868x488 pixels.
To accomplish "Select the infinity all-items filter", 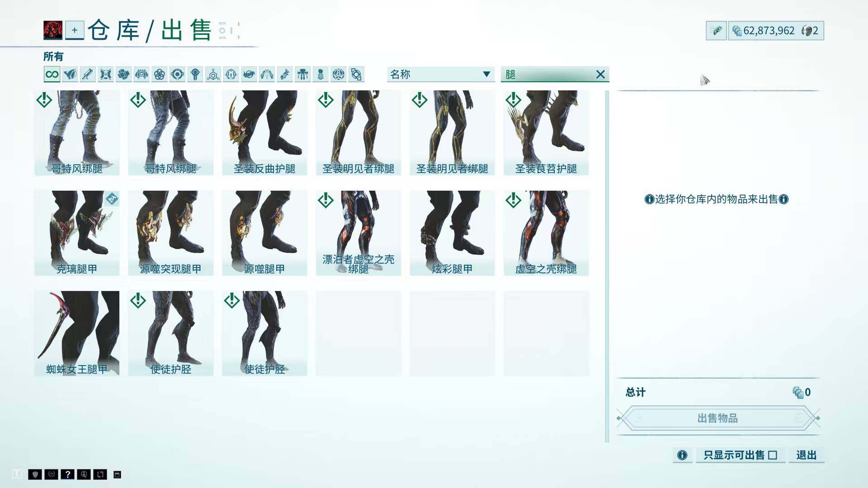I will (51, 74).
